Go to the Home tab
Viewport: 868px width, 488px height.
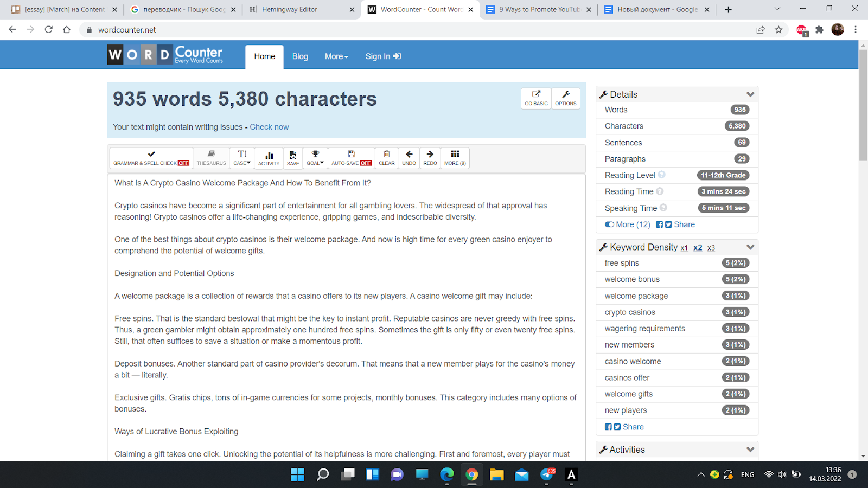[265, 56]
